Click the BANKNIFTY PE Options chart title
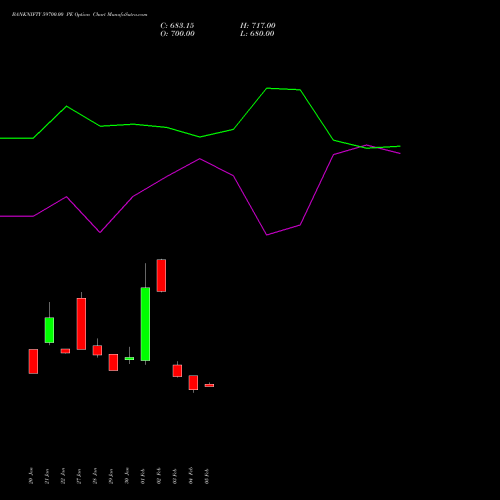500x500 pixels. 79,15
